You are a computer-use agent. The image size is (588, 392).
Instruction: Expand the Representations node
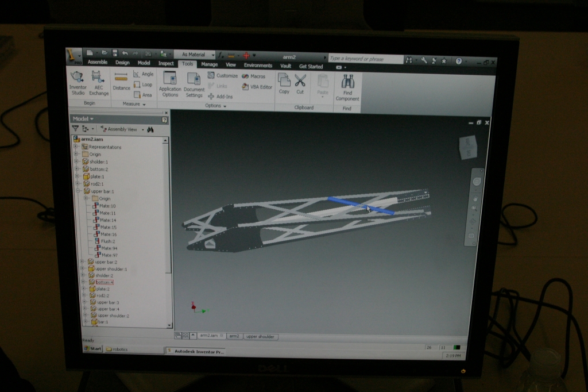click(76, 147)
